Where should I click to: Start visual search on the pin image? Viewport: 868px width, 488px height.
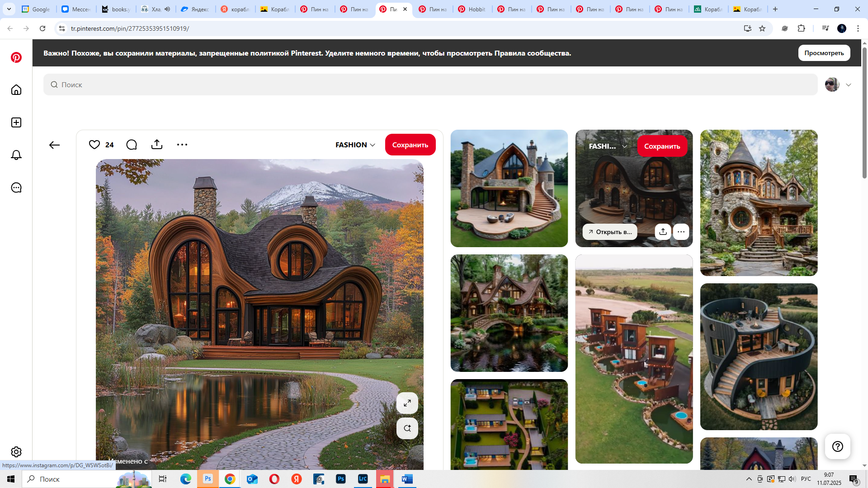coord(407,428)
